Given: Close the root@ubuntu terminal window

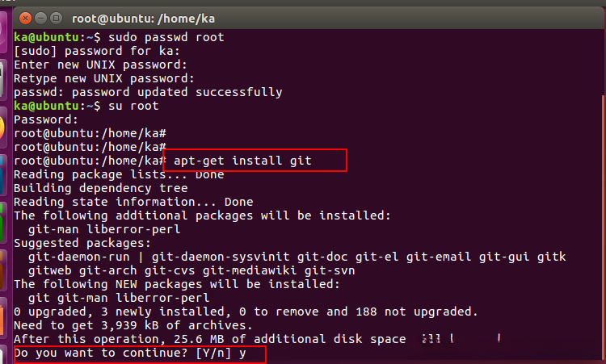Looking at the screenshot, I should coord(24,17).
